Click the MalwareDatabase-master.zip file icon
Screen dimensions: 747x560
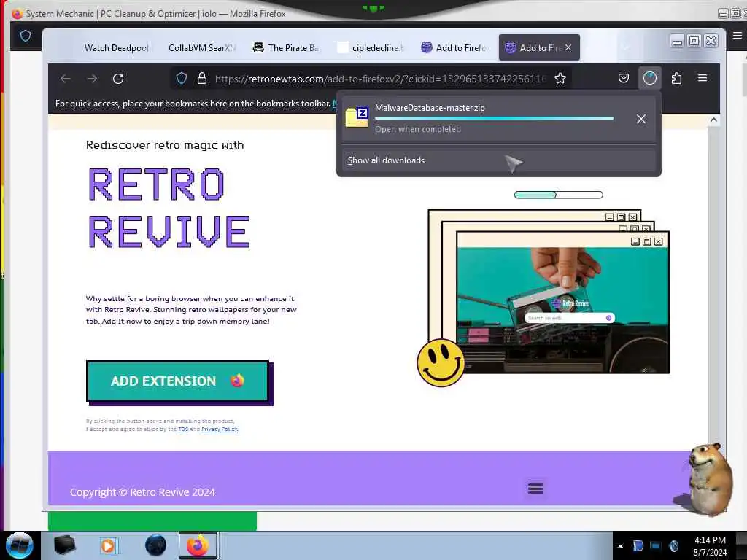click(356, 117)
